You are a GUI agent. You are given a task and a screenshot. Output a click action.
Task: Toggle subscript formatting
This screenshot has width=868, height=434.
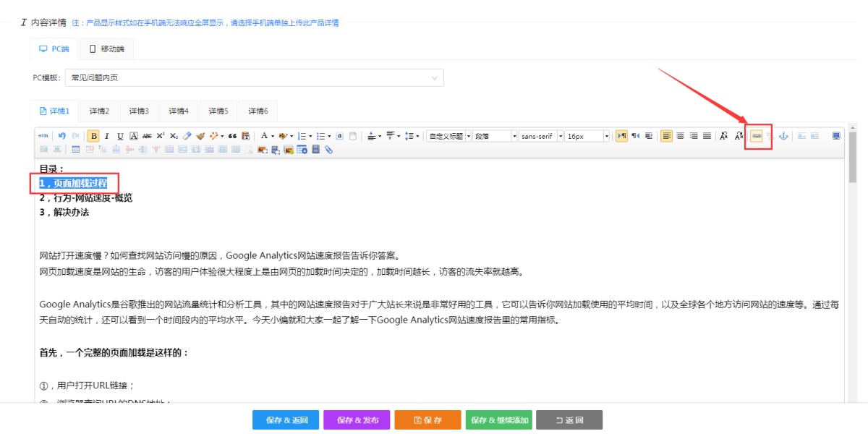[x=174, y=136]
